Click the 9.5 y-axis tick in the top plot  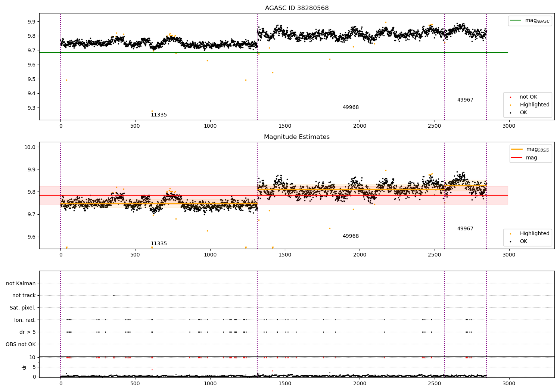coord(31,79)
